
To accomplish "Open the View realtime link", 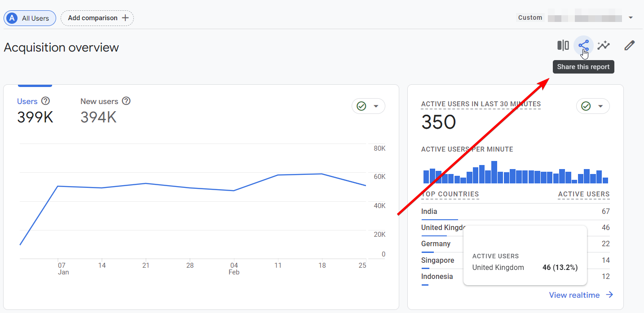I will [x=581, y=295].
